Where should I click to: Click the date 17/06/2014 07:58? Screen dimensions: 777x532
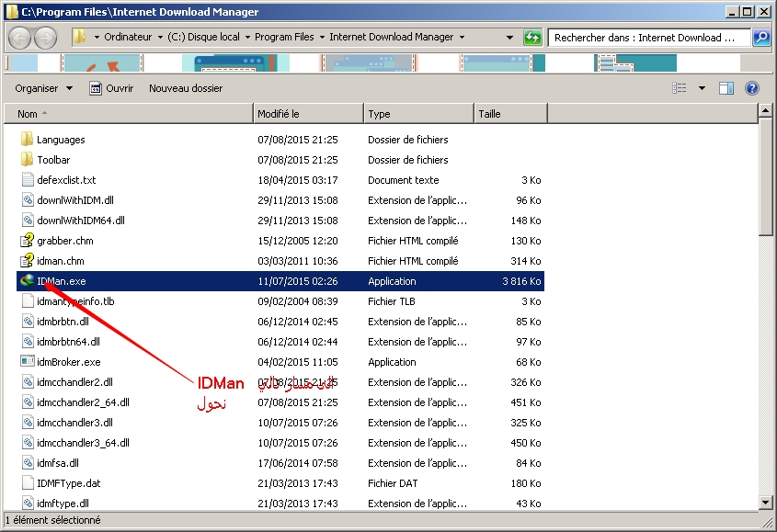298,463
